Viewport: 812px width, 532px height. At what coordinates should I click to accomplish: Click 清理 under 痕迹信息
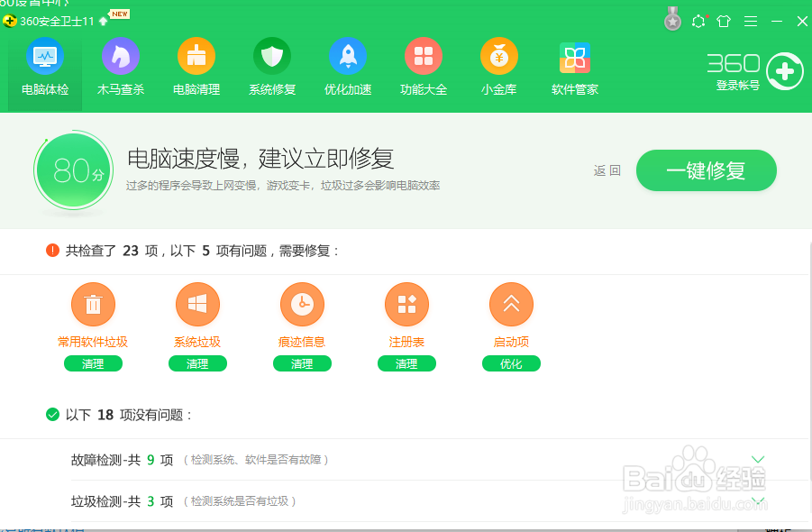click(303, 363)
